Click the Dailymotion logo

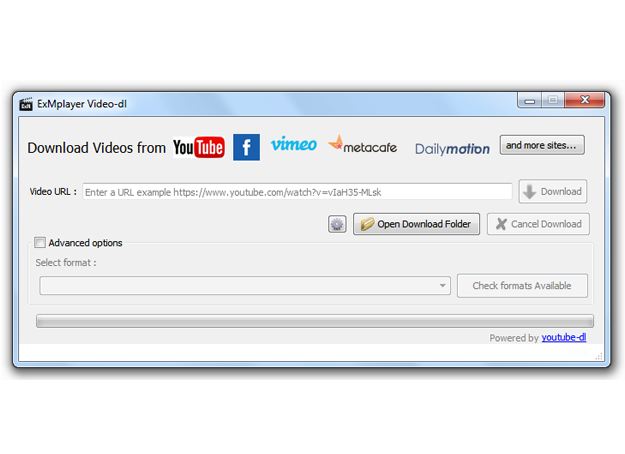(452, 149)
